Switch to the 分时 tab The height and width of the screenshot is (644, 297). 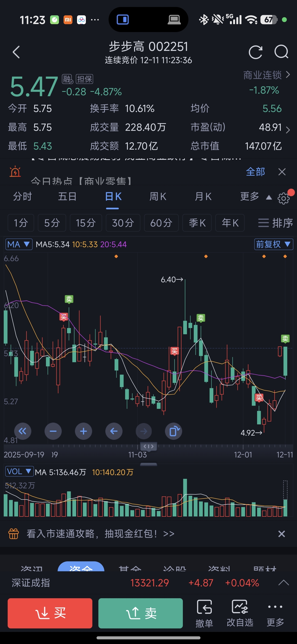(23, 197)
